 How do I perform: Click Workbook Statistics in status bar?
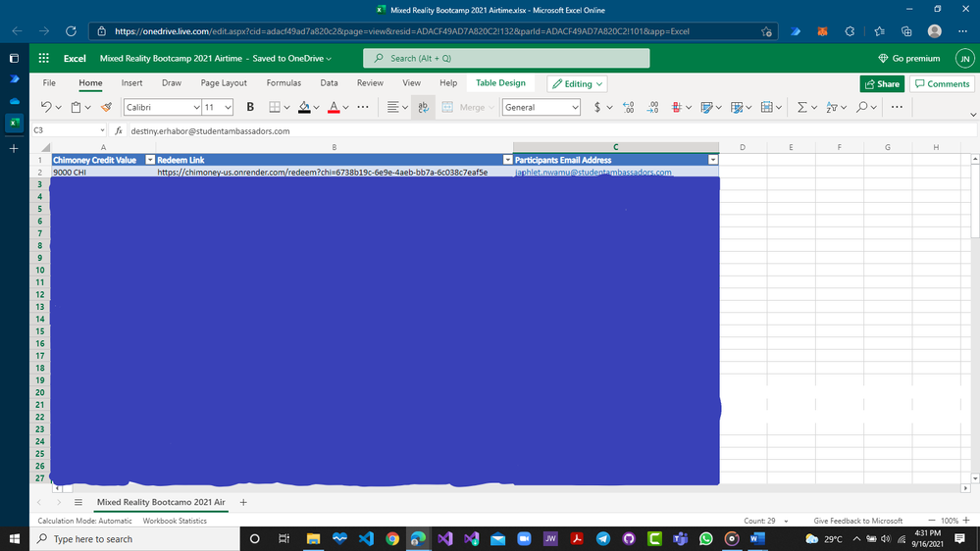pos(175,521)
